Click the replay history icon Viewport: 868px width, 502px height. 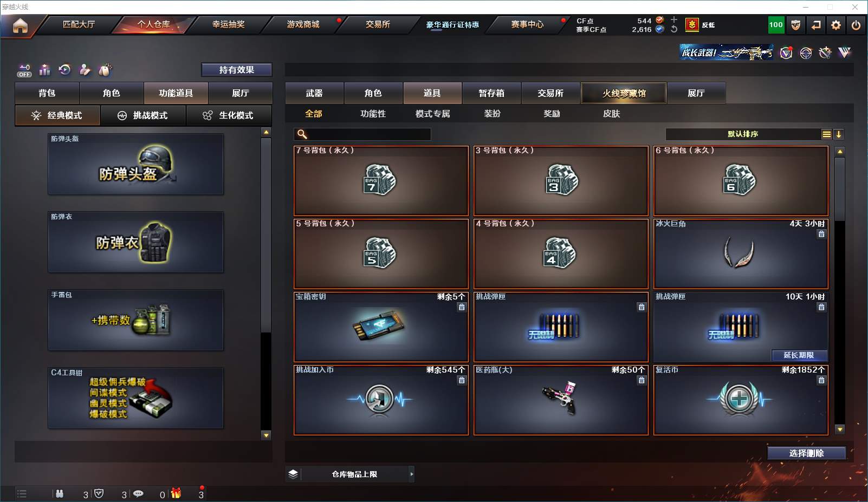click(x=65, y=69)
